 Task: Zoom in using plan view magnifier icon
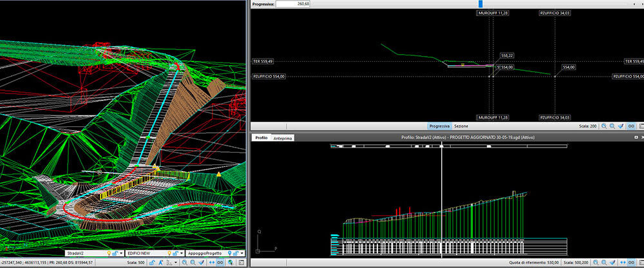tap(184, 263)
